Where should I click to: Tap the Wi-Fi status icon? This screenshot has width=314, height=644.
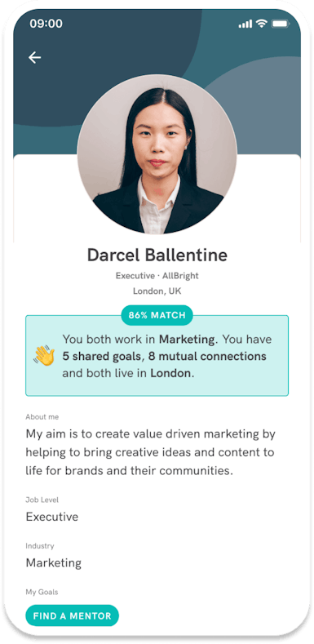click(x=261, y=24)
